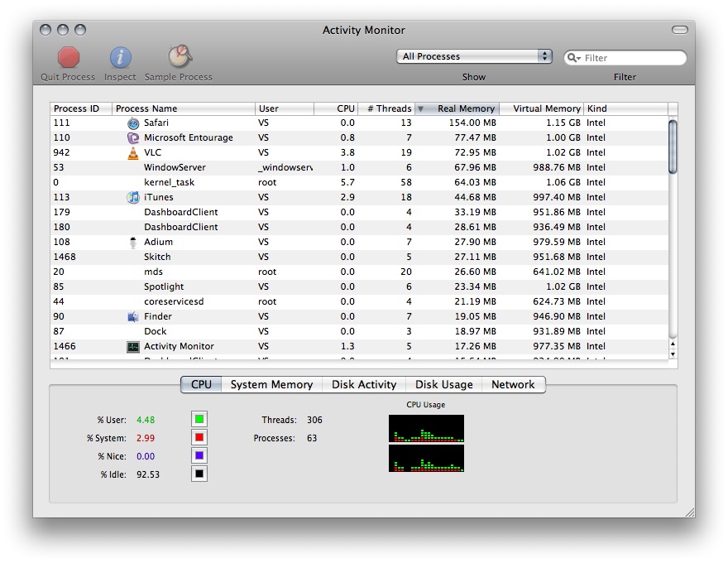Click the % Idle value 92.53
728x563 pixels.
[x=147, y=474]
